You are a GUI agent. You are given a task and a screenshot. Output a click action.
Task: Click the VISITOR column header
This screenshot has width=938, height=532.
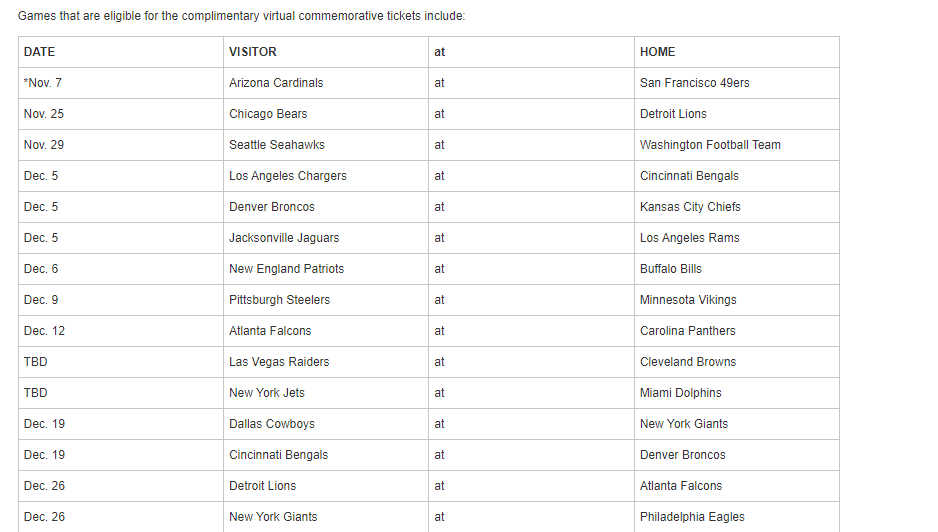(326, 52)
